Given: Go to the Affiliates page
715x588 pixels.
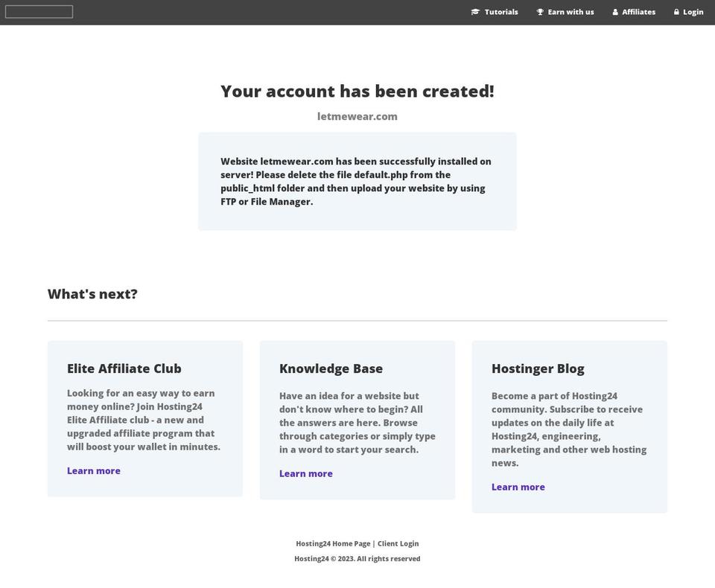Looking at the screenshot, I should click(634, 12).
